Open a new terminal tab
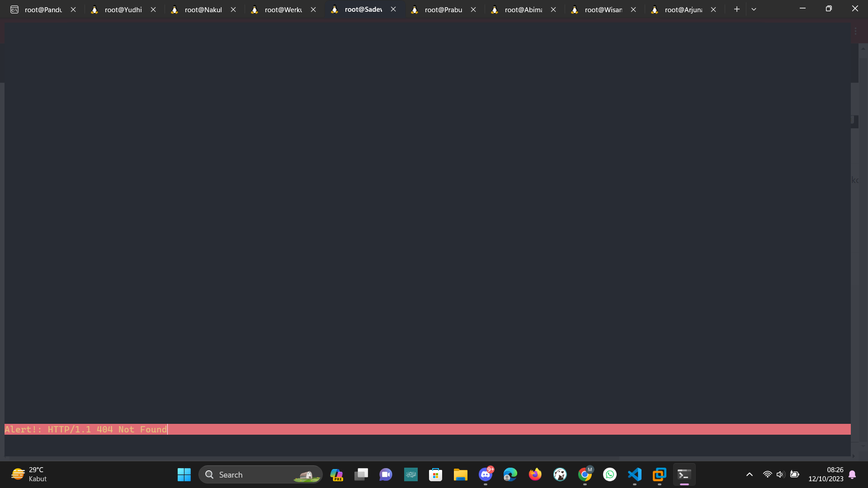This screenshot has height=488, width=868. coord(736,9)
